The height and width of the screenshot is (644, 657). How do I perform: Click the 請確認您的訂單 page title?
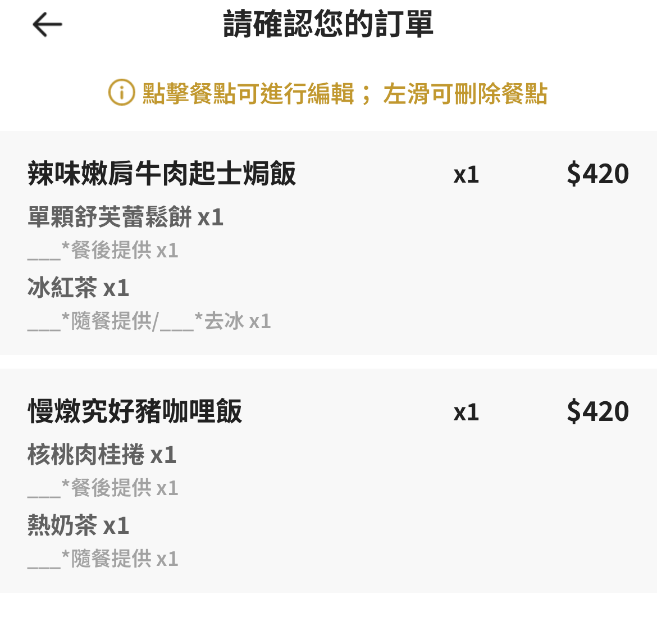tap(328, 25)
